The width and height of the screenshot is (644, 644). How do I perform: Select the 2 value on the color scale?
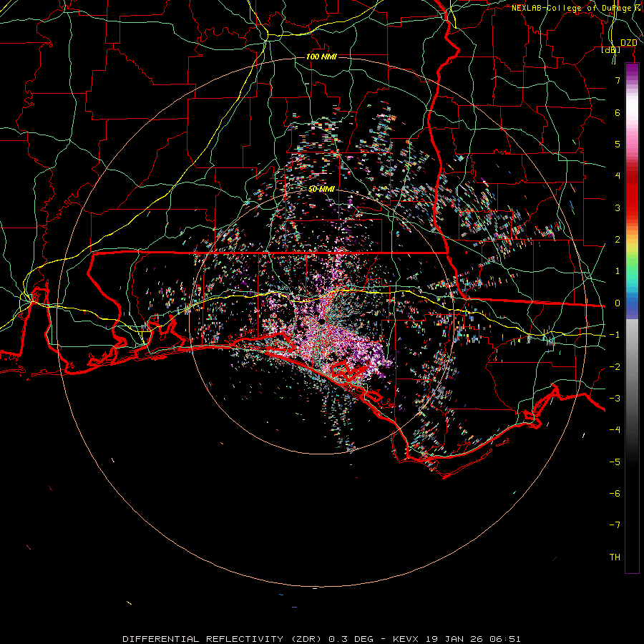pos(618,240)
